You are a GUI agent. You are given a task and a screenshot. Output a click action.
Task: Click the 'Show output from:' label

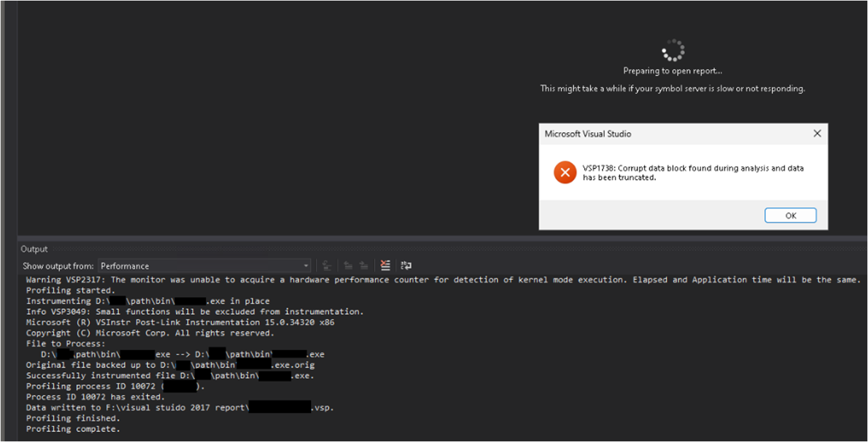pos(59,266)
